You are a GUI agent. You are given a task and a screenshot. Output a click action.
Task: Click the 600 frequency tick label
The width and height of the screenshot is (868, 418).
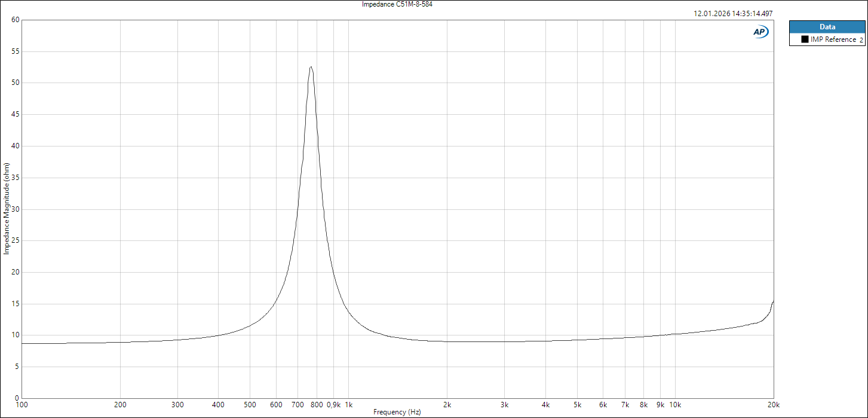tap(276, 405)
